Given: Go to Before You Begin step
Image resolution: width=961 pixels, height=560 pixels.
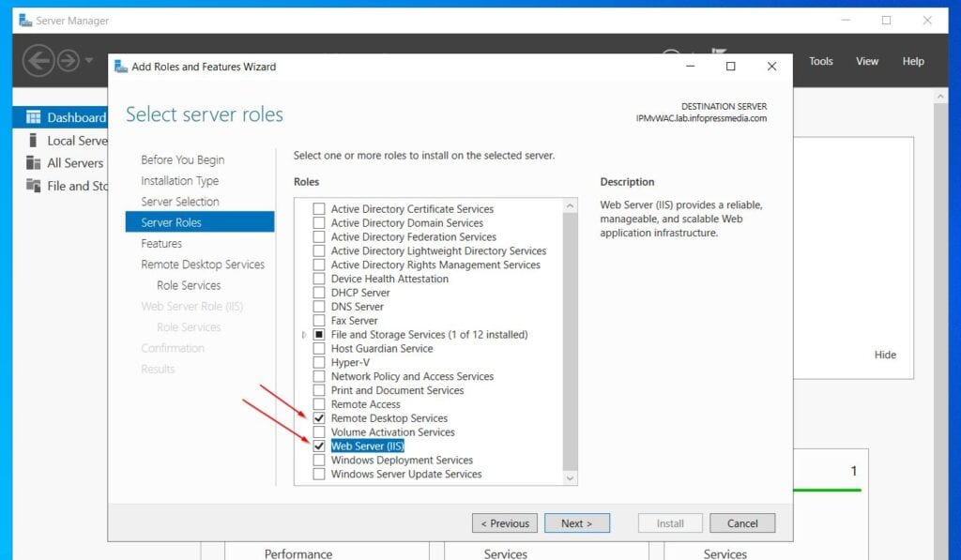Looking at the screenshot, I should coord(183,159).
